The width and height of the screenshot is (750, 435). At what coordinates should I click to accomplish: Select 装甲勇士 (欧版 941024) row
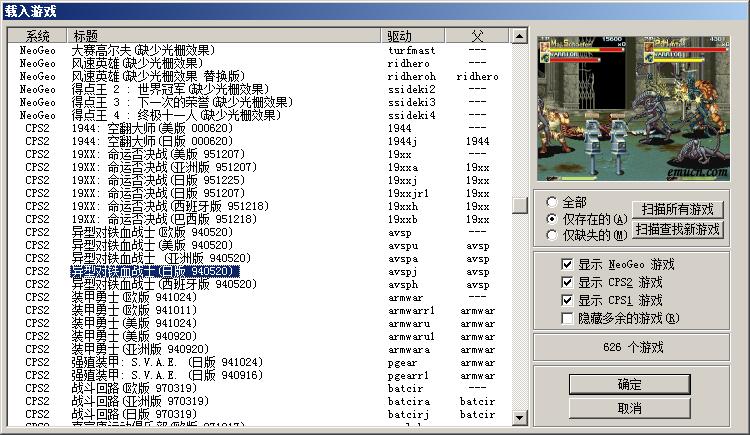(258, 297)
